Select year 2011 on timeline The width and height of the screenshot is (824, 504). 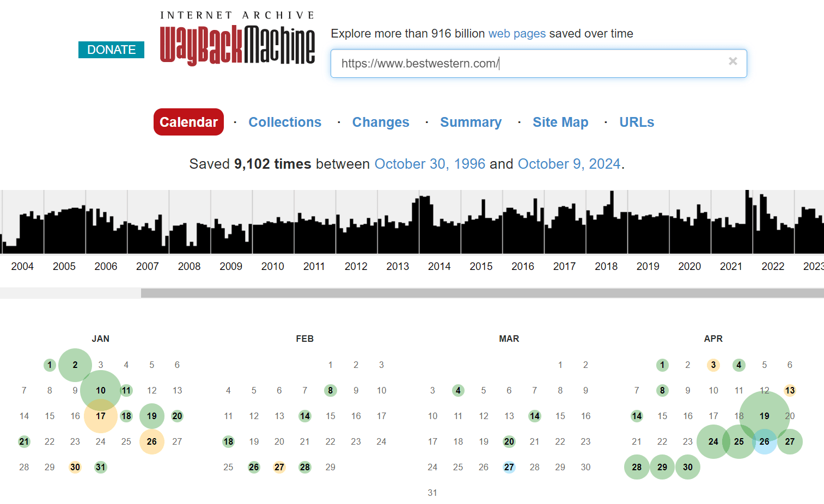[314, 266]
